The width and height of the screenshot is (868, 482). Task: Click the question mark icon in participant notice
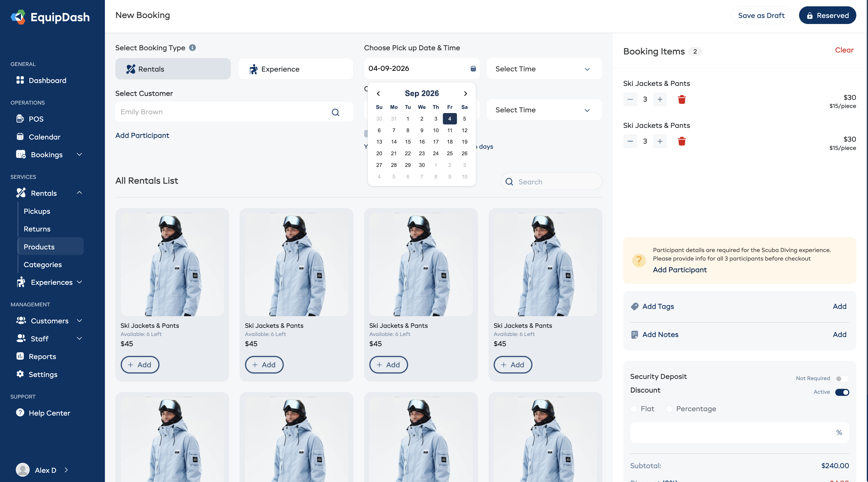(x=639, y=260)
